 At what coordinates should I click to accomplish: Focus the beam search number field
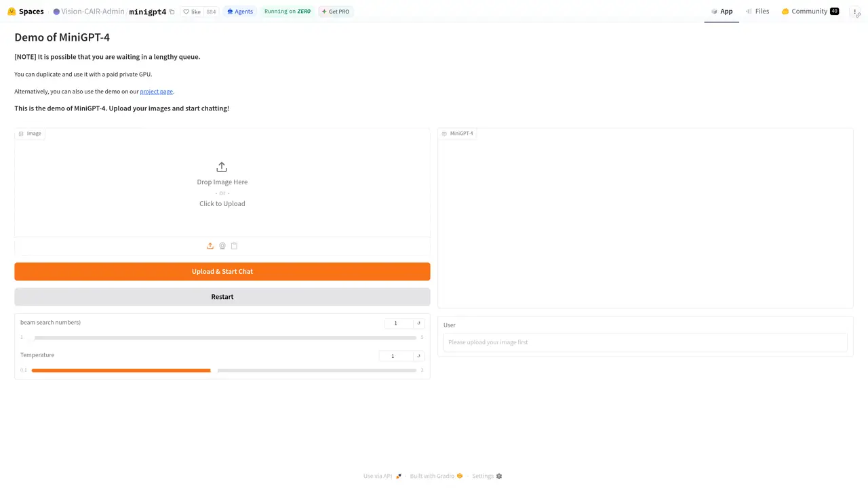[399, 323]
